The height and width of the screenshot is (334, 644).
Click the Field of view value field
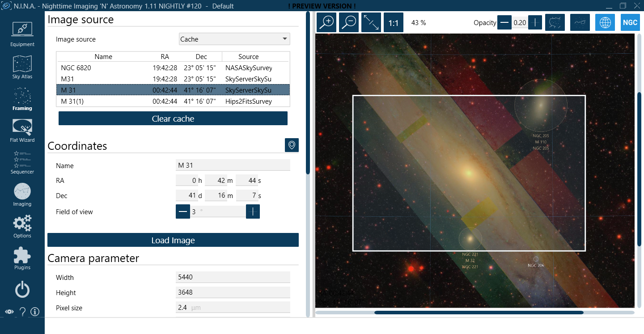(x=218, y=211)
